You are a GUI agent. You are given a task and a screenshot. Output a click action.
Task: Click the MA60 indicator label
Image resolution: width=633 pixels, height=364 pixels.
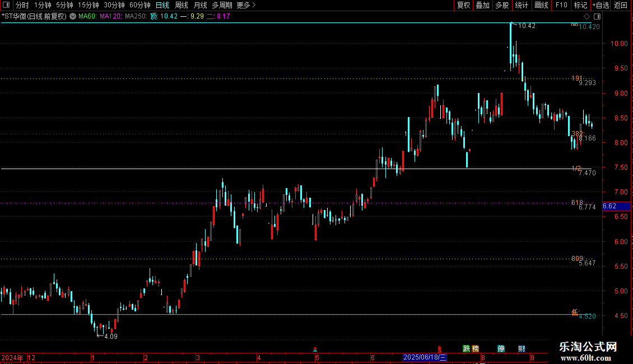(87, 17)
